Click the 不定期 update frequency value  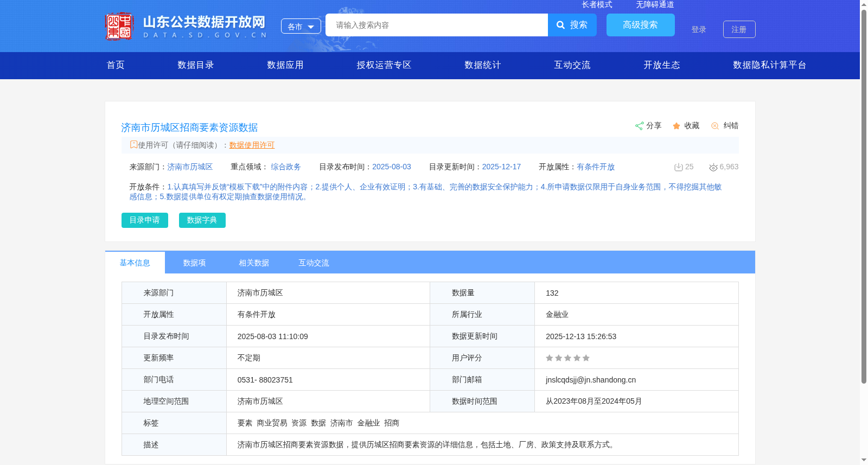click(x=249, y=358)
